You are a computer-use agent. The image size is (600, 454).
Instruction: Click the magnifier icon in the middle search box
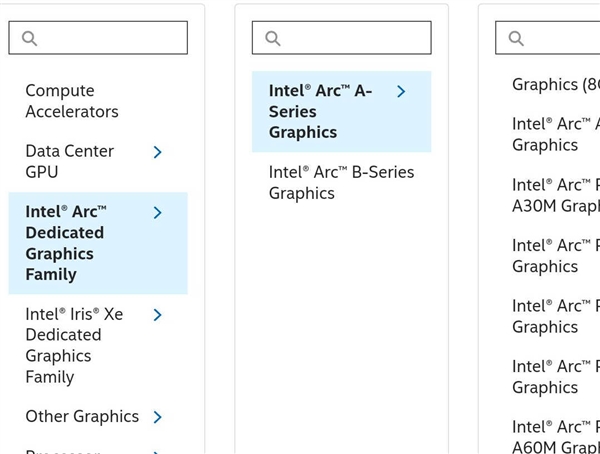coord(273,38)
